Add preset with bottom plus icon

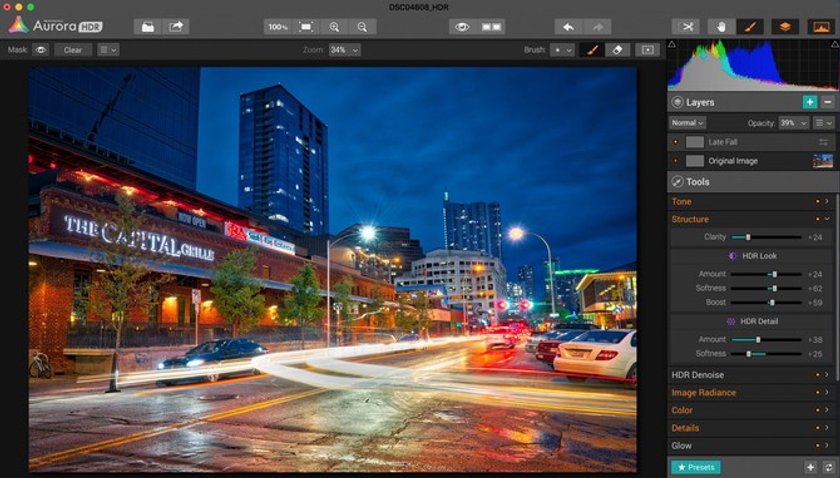(811, 467)
